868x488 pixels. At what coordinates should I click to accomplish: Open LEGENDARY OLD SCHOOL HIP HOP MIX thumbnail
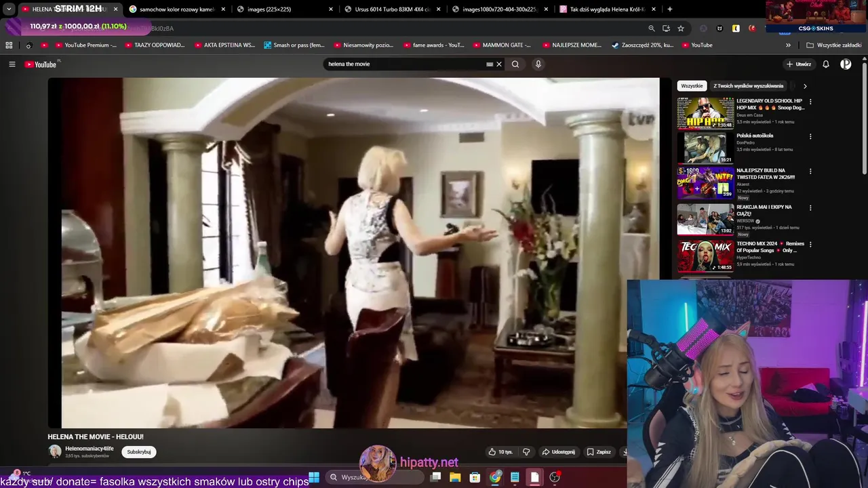[705, 113]
